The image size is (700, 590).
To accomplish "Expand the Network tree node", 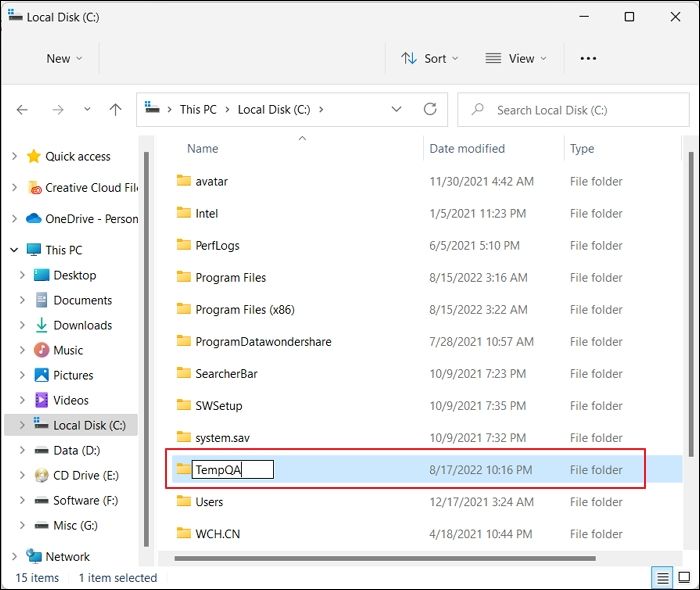I will (x=14, y=557).
